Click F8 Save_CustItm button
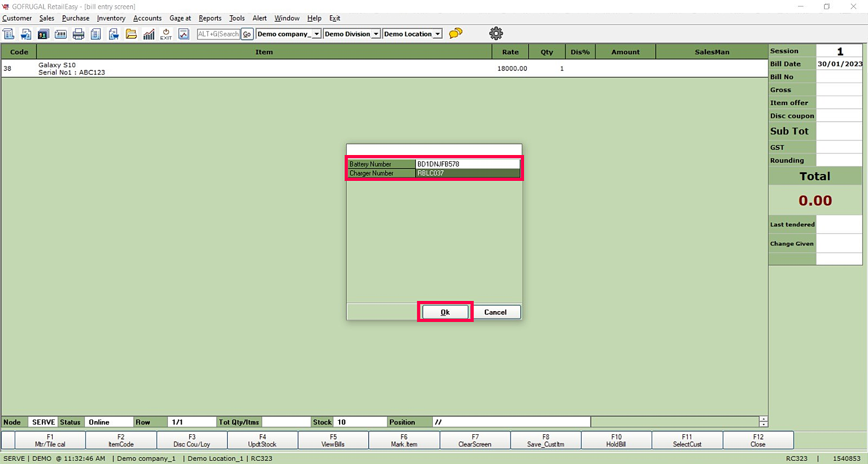The image size is (868, 464). pos(546,440)
